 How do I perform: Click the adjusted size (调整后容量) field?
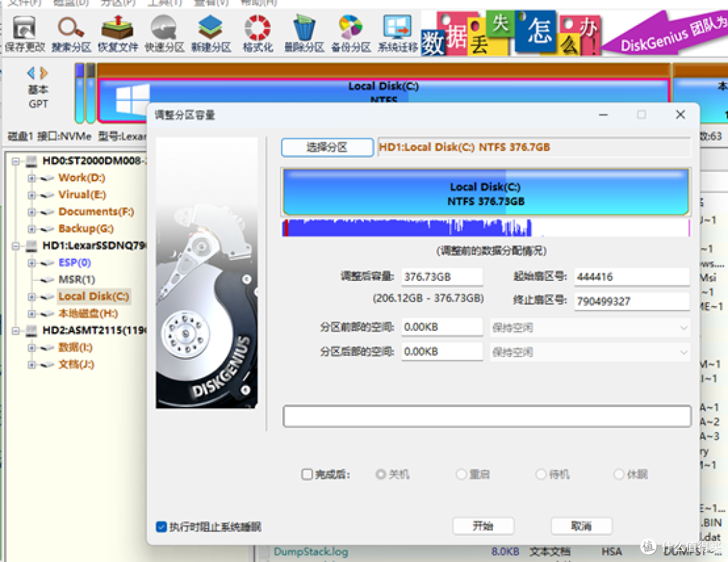coord(442,277)
